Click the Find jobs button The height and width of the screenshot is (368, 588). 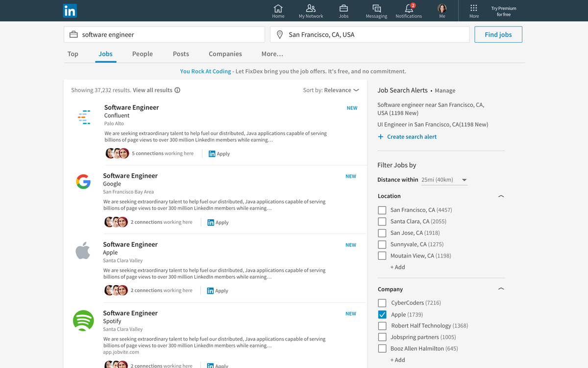click(x=498, y=34)
